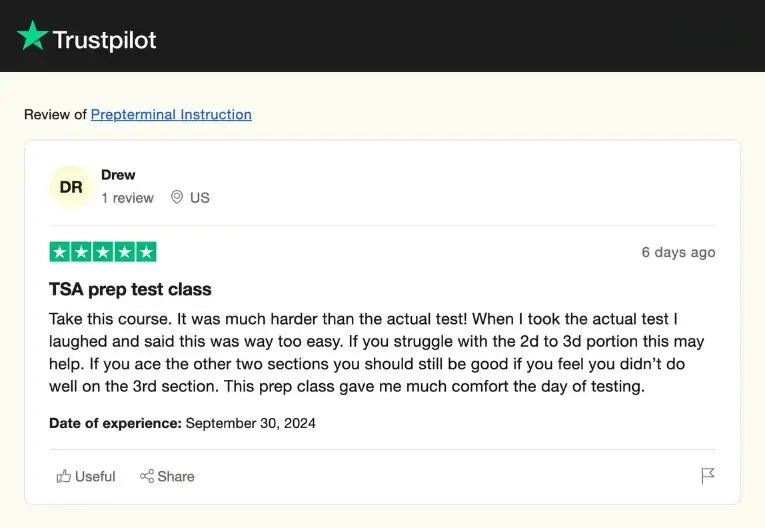Click the location pin icon
The image size is (765, 528).
(177, 197)
